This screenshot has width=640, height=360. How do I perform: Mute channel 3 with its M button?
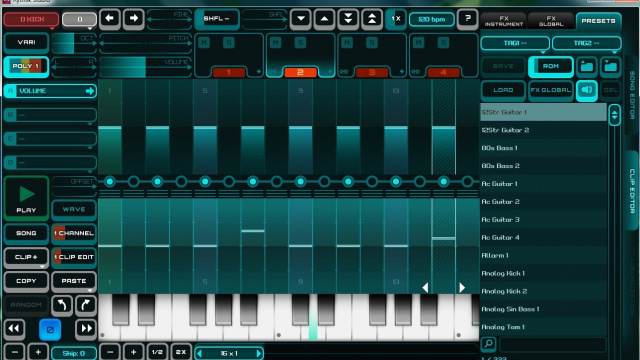[x=347, y=42]
